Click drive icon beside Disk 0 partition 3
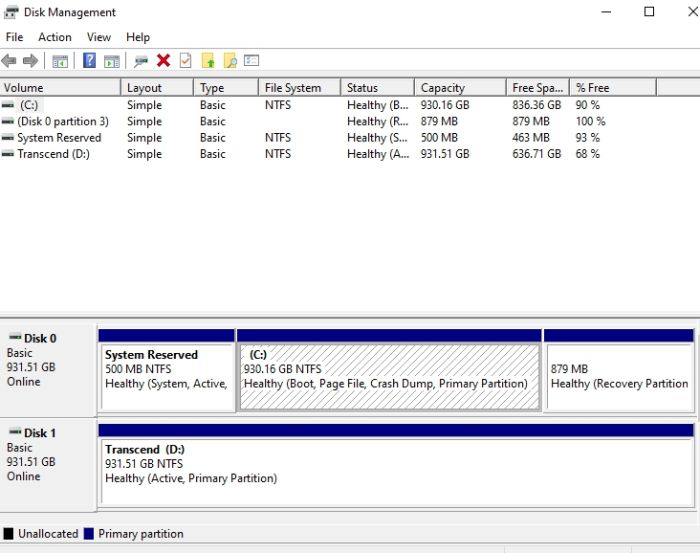The height and width of the screenshot is (553, 700). tap(8, 121)
